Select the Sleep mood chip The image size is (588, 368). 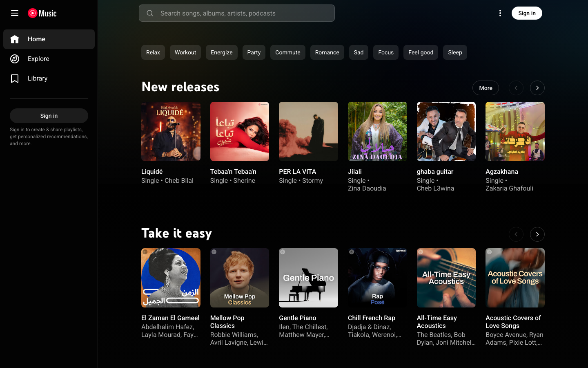pyautogui.click(x=455, y=52)
